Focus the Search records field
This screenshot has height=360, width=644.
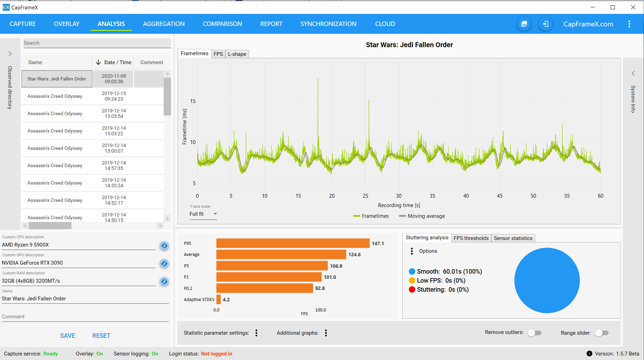97,43
